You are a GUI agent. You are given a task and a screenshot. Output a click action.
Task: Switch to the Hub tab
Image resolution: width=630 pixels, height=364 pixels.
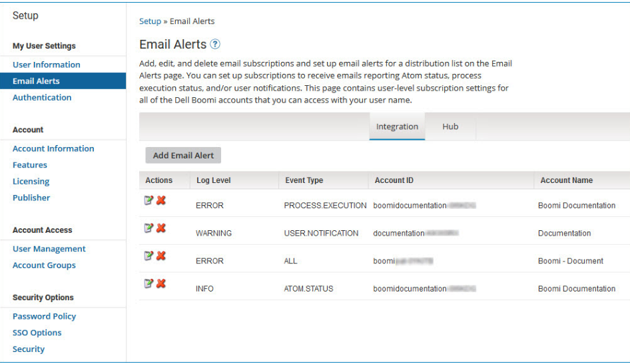click(450, 126)
